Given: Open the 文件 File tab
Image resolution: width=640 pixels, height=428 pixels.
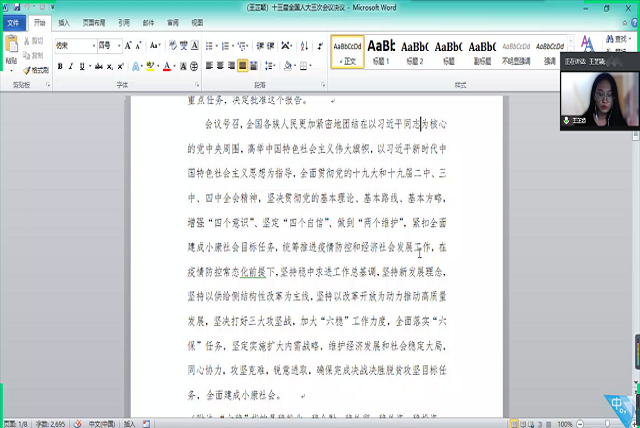Looking at the screenshot, I should [x=12, y=21].
